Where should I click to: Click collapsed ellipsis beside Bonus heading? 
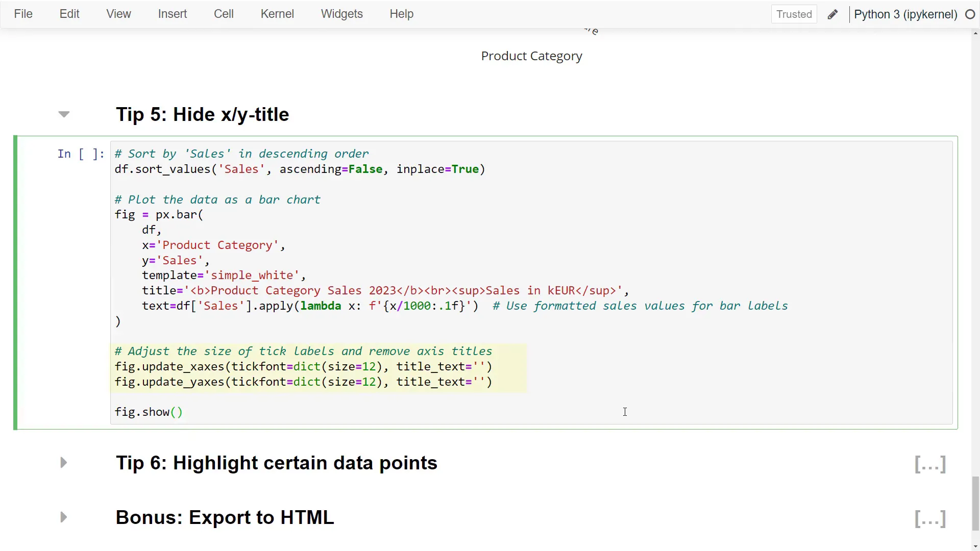[x=930, y=519]
